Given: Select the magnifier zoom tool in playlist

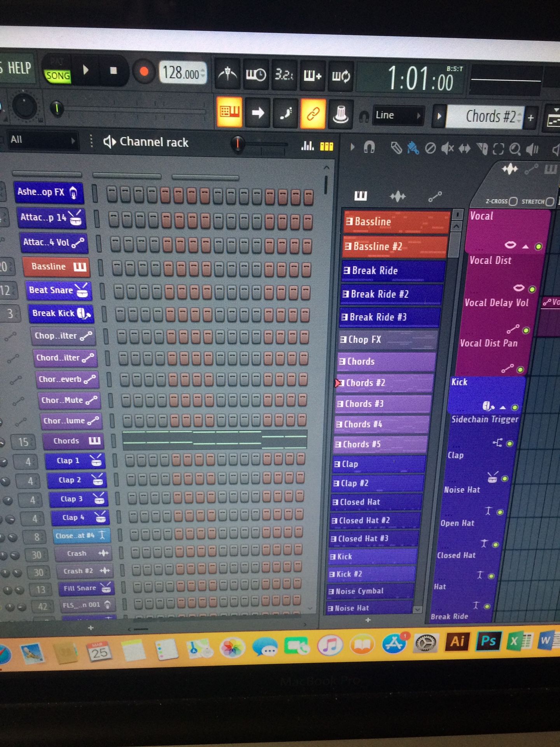Looking at the screenshot, I should click(x=515, y=149).
